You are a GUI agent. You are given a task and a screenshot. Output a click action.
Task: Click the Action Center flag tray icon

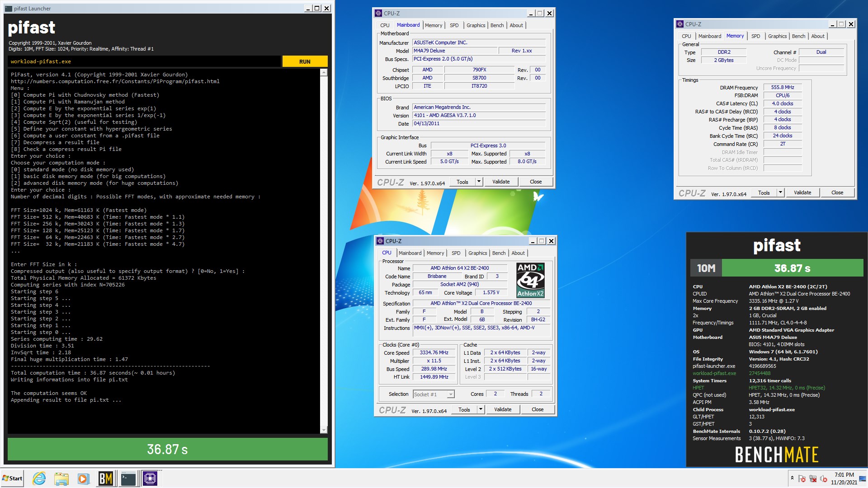(x=802, y=479)
